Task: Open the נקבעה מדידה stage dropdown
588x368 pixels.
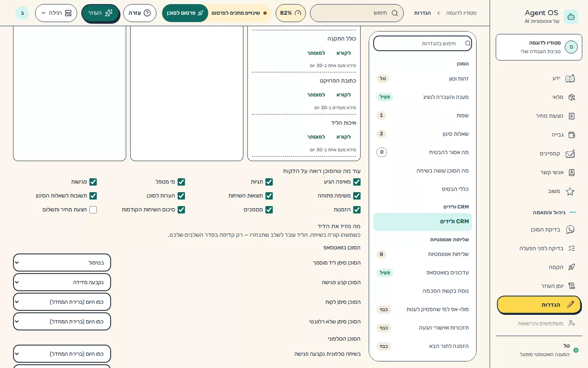Action: click(62, 282)
